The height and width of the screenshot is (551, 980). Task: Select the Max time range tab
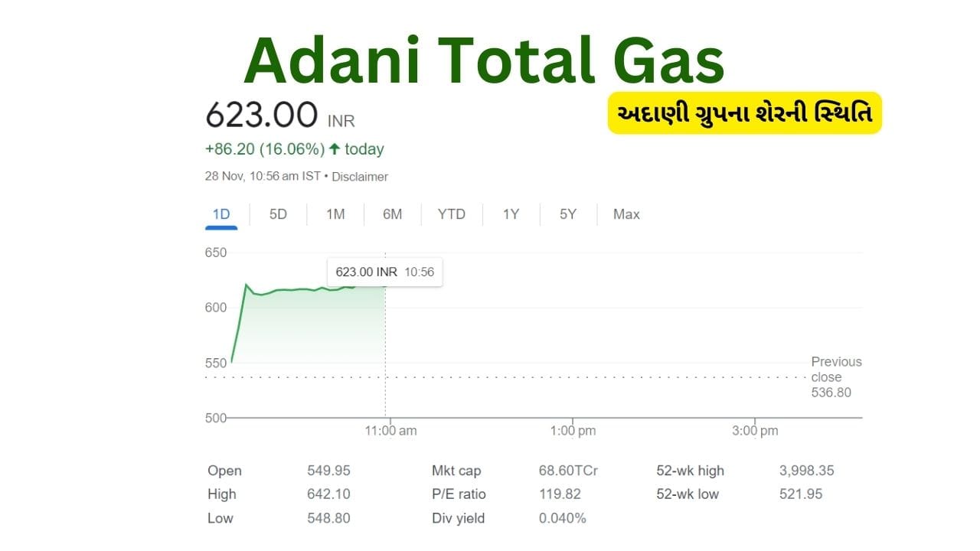626,214
